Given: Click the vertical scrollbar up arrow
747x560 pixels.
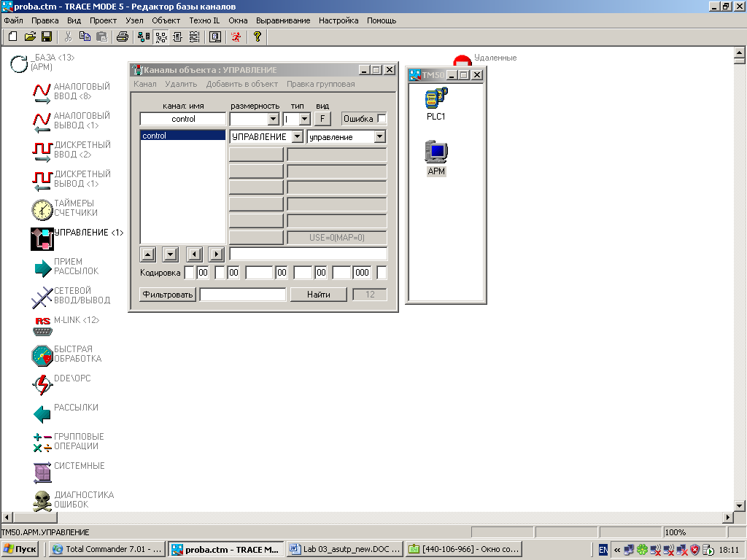Looking at the screenshot, I should point(740,52).
